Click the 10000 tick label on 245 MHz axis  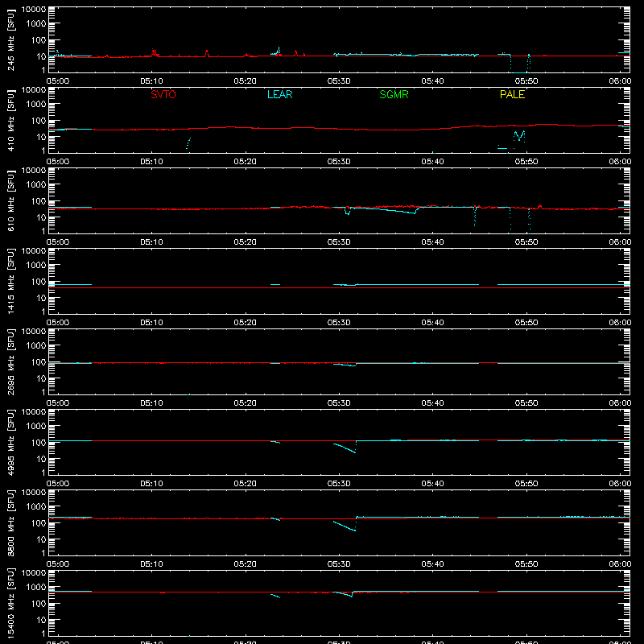click(34, 10)
